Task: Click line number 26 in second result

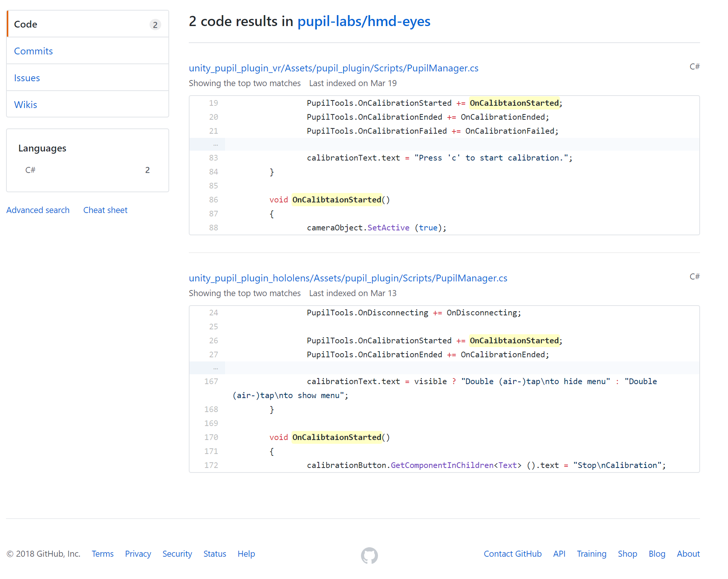Action: (x=213, y=340)
